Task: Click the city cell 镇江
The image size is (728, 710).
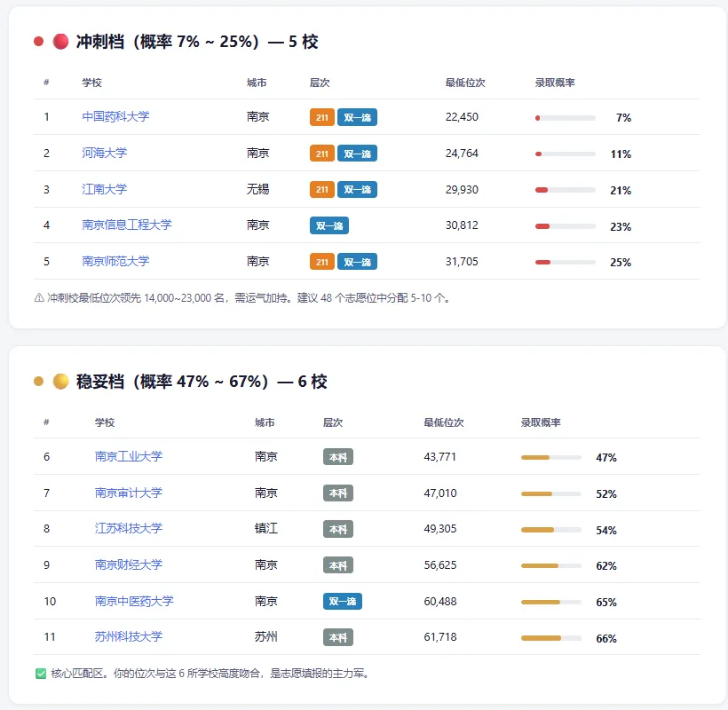Action: [266, 529]
